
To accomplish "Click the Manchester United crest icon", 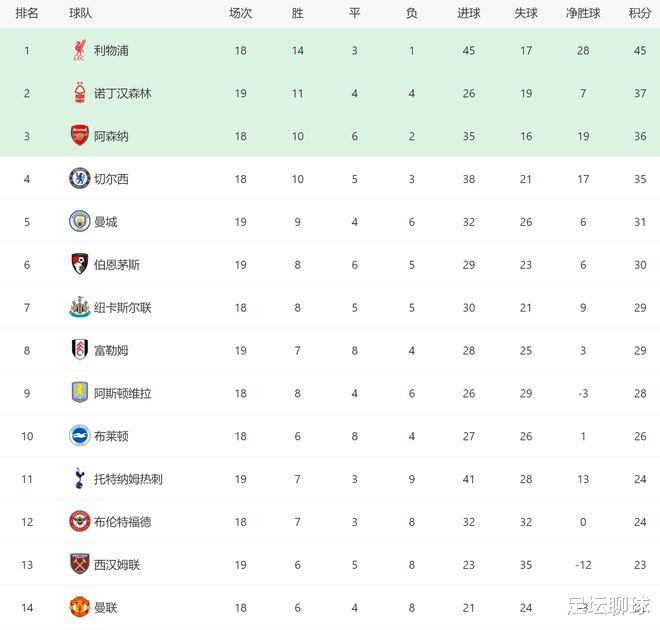I will pos(80,607).
